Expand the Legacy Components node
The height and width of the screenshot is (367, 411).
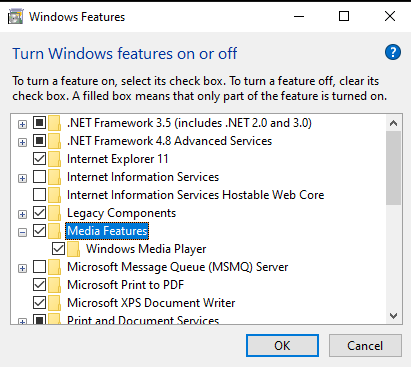tap(22, 214)
